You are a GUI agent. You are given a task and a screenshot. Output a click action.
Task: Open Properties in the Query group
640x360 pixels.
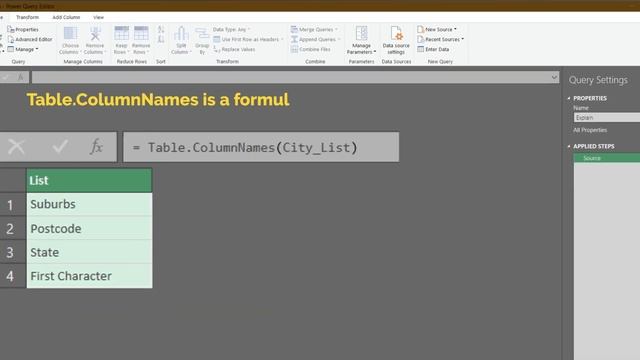click(x=23, y=29)
